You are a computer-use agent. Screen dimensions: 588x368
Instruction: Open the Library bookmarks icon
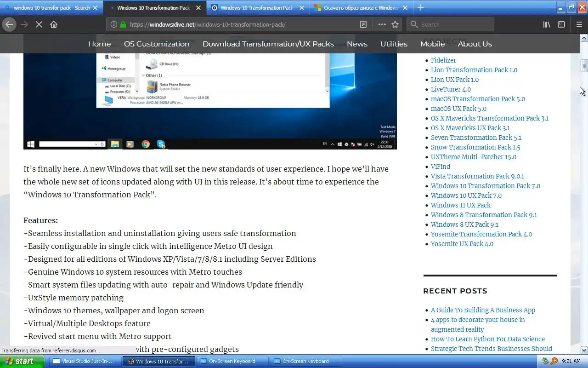tap(547, 24)
